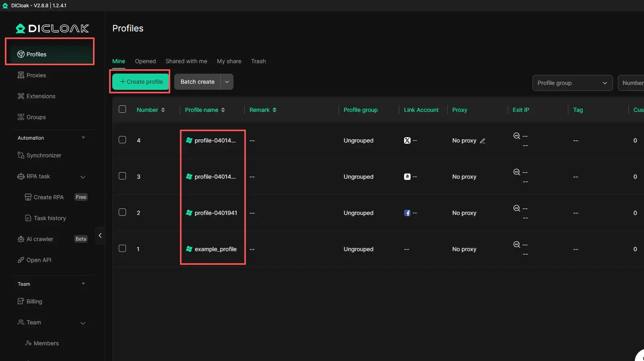
Task: Open the Proxies section in sidebar
Action: (36, 75)
